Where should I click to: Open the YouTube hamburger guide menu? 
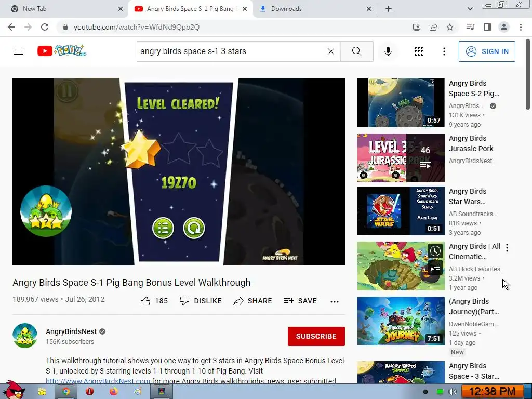pos(19,51)
